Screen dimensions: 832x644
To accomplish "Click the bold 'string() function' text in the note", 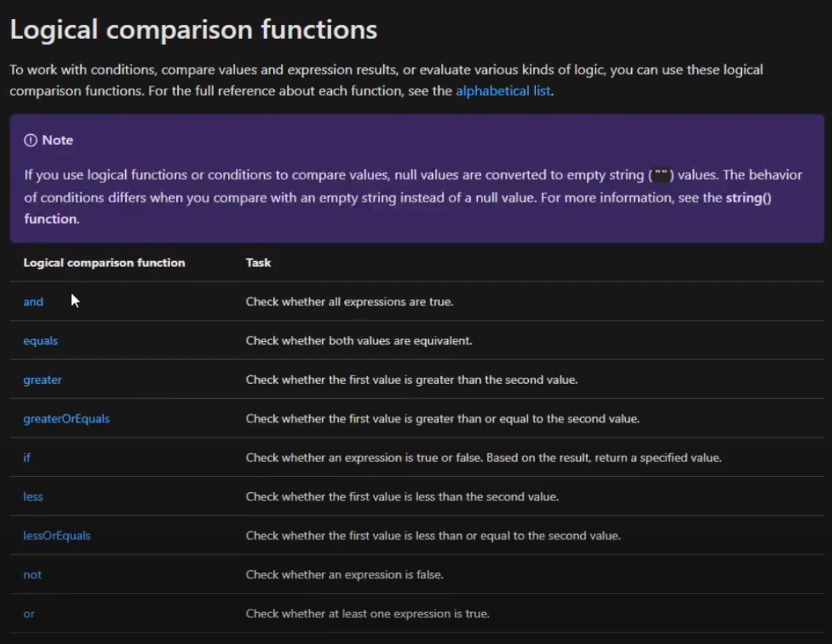I will pos(748,198).
